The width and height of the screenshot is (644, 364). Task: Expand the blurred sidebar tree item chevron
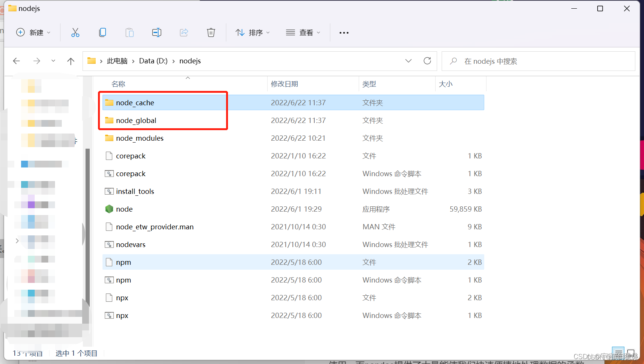click(x=17, y=241)
